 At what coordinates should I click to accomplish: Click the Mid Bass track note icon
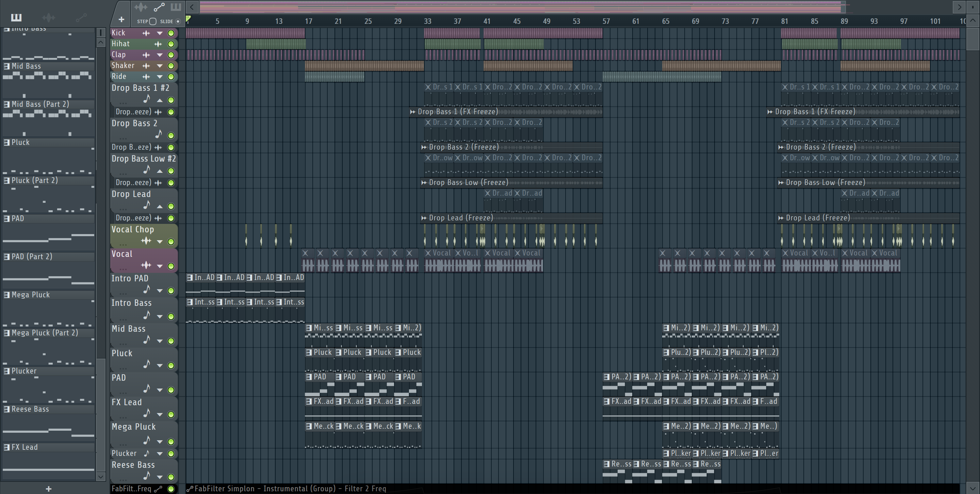click(x=147, y=340)
